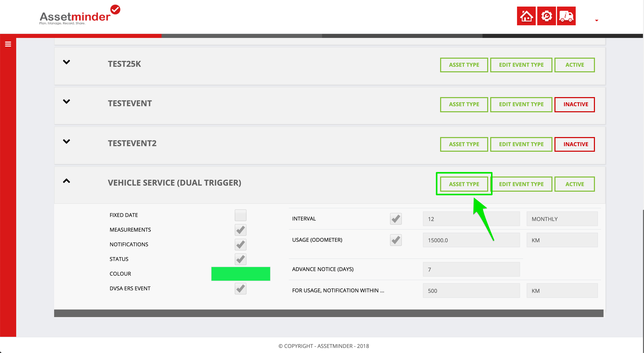Screen dimensions: 644x353
Task: Click Asset Type for TESTEVENT
Action: 464,104
